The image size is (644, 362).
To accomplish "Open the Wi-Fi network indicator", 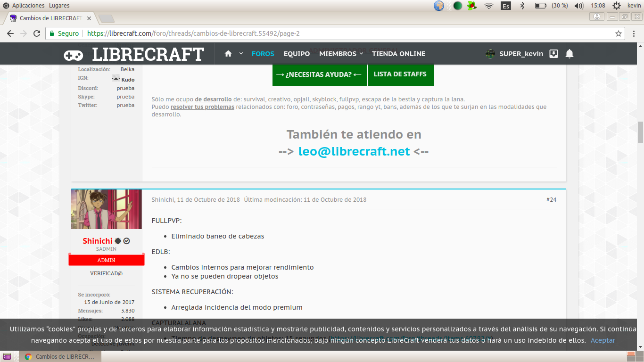I will coord(489,6).
